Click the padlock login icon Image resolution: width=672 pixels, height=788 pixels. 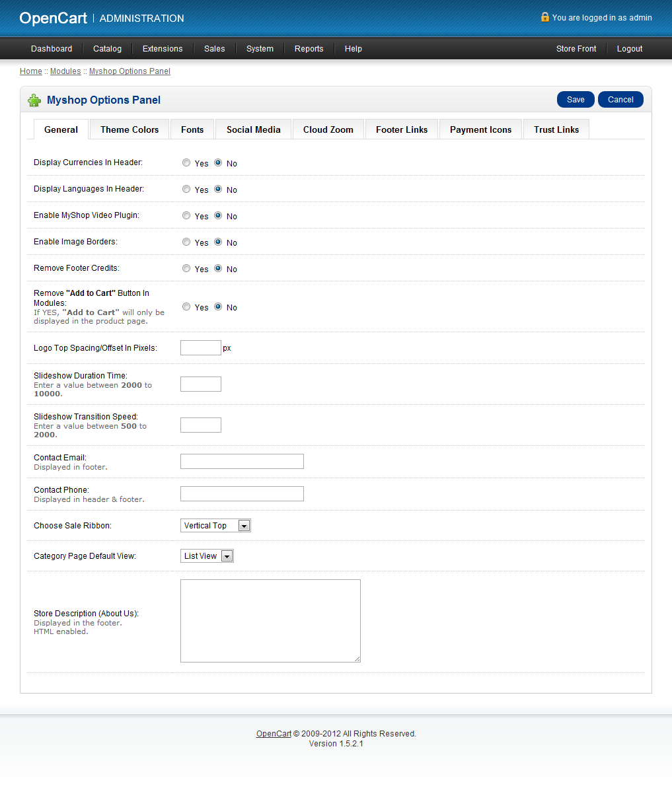(545, 17)
